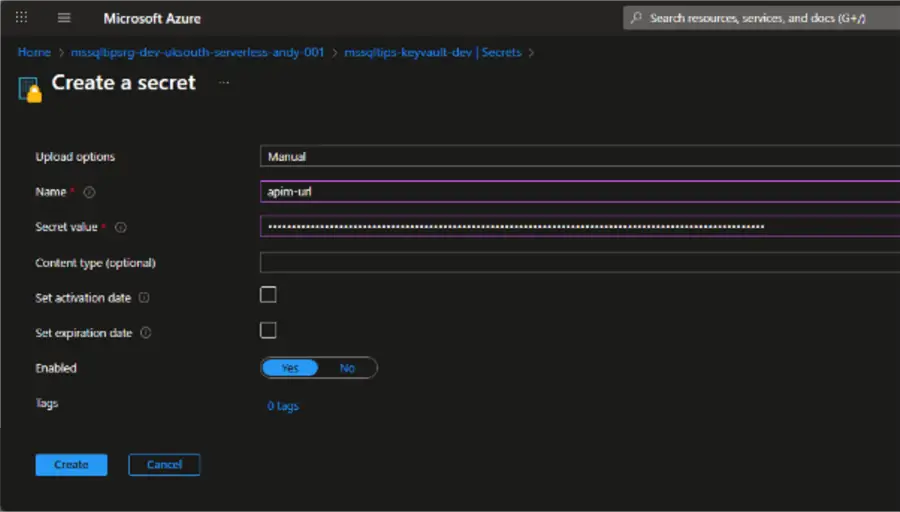Open the mssqltipsrg resource group breadcrumb
The width and height of the screenshot is (900, 512).
click(x=197, y=52)
